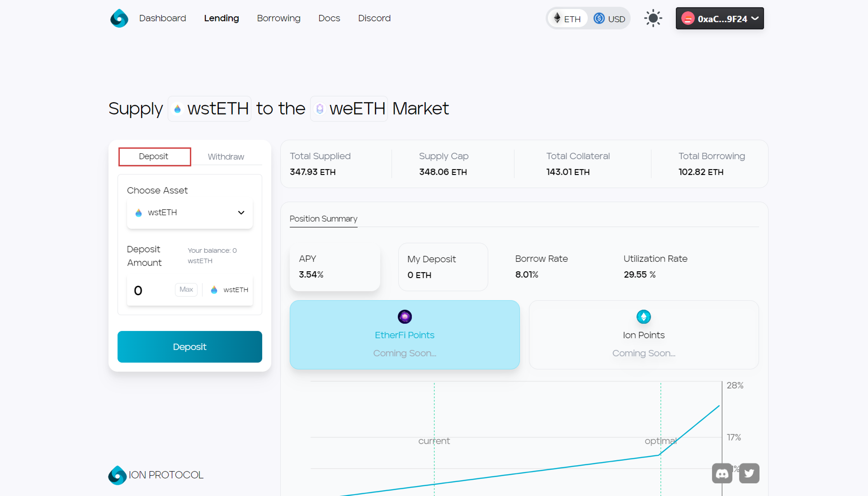Open the 0xaC...9F24 wallet dropdown
The height and width of the screenshot is (496, 868).
[x=719, y=19]
